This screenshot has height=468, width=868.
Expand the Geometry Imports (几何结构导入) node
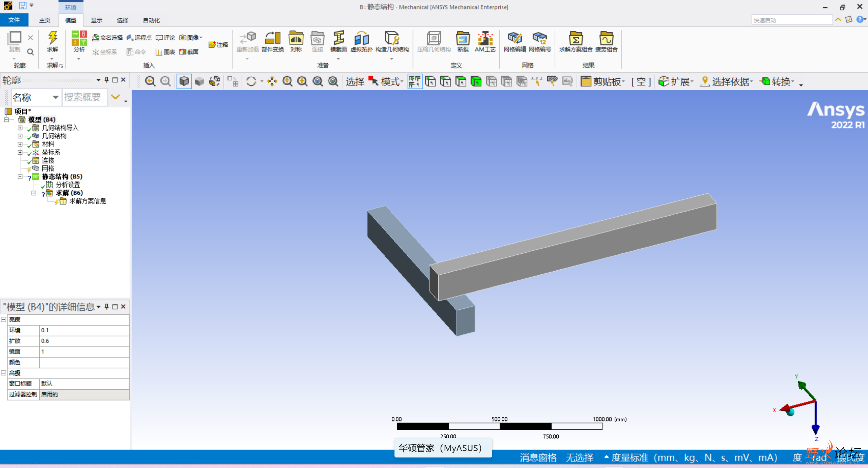tap(20, 128)
